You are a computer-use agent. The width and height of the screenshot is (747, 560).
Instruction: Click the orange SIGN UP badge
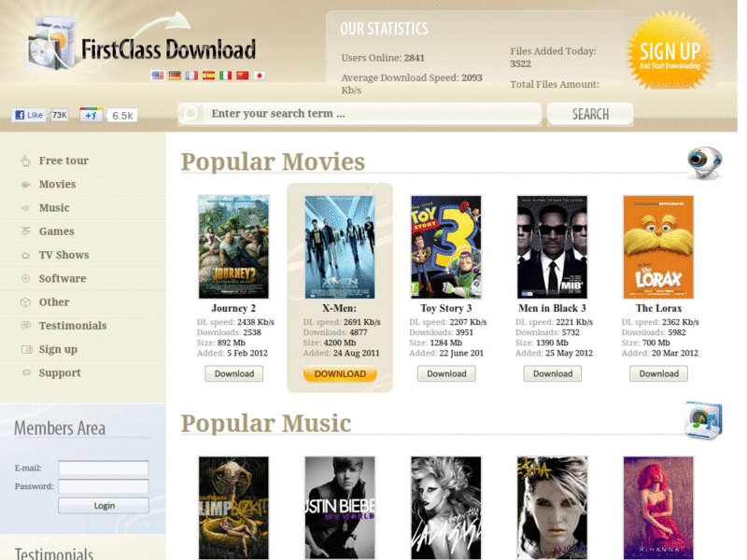tap(669, 50)
